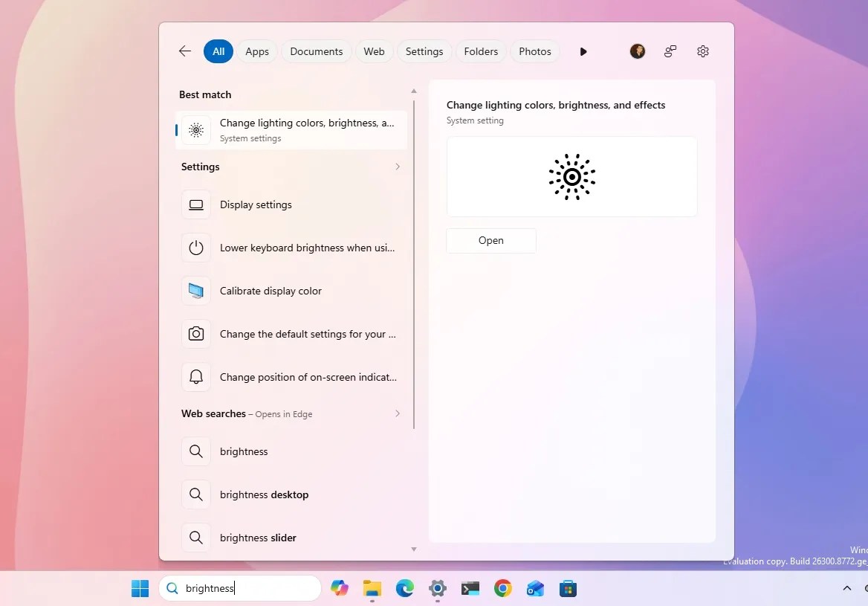Viewport: 868px width, 606px height.
Task: Click the results list scrollbar thumb
Action: tap(413, 265)
